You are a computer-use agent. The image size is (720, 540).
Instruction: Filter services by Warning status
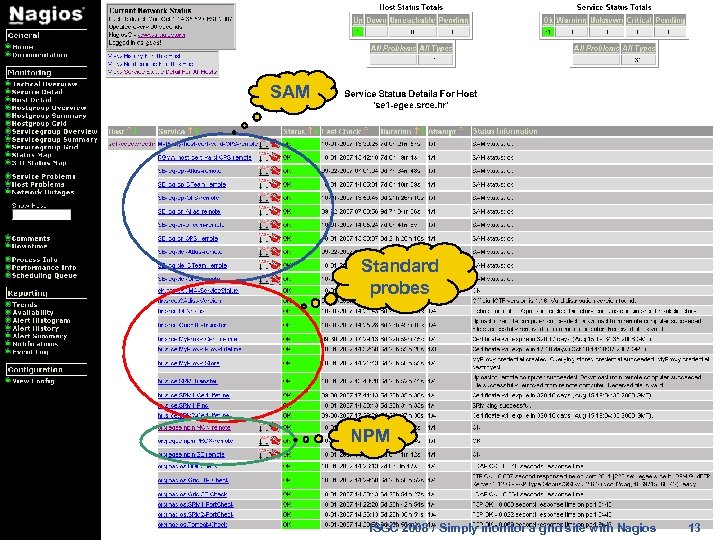click(x=571, y=20)
